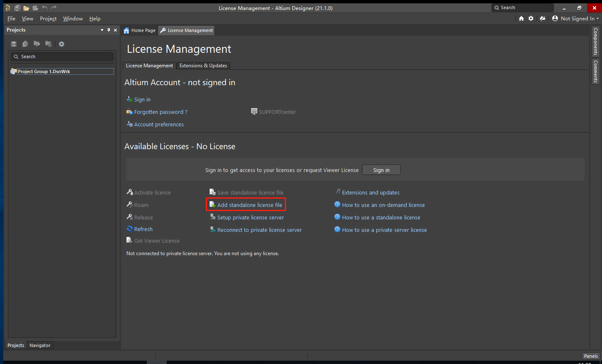Click Save standalone license file
The image size is (602, 364).
coord(247,192)
